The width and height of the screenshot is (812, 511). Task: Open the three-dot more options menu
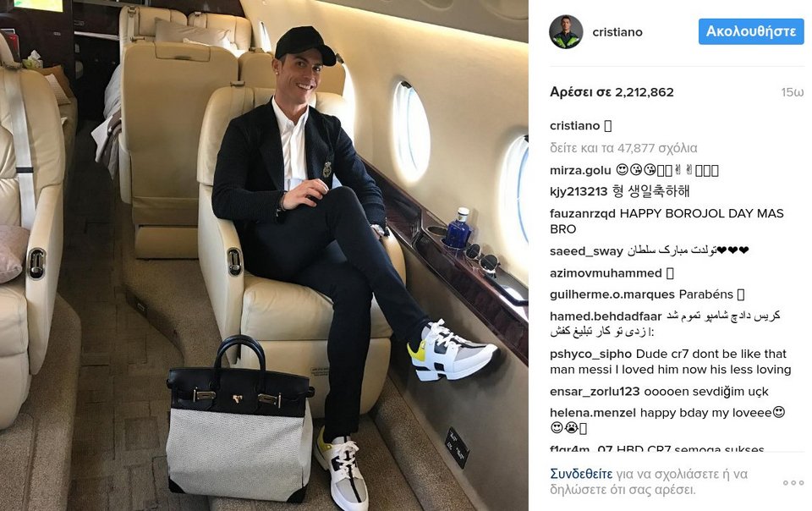click(x=793, y=482)
